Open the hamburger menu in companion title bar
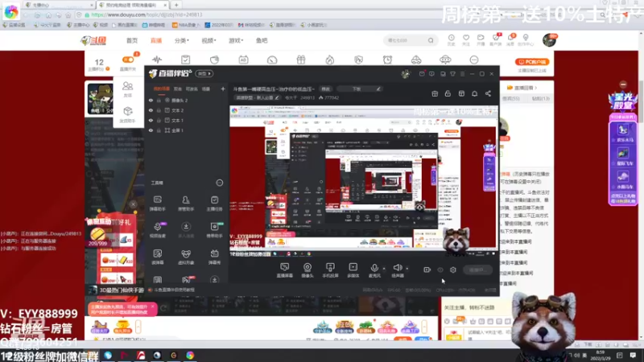644x362 pixels. click(462, 74)
